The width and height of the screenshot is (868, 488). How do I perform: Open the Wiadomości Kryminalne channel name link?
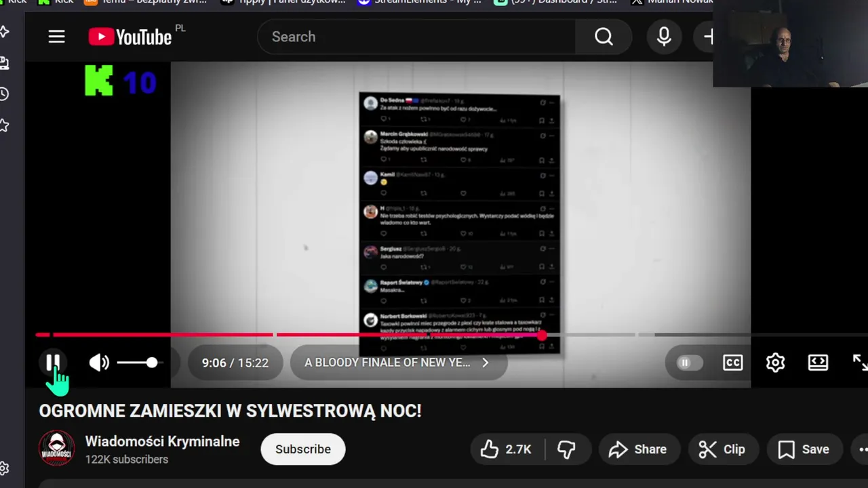pyautogui.click(x=162, y=441)
